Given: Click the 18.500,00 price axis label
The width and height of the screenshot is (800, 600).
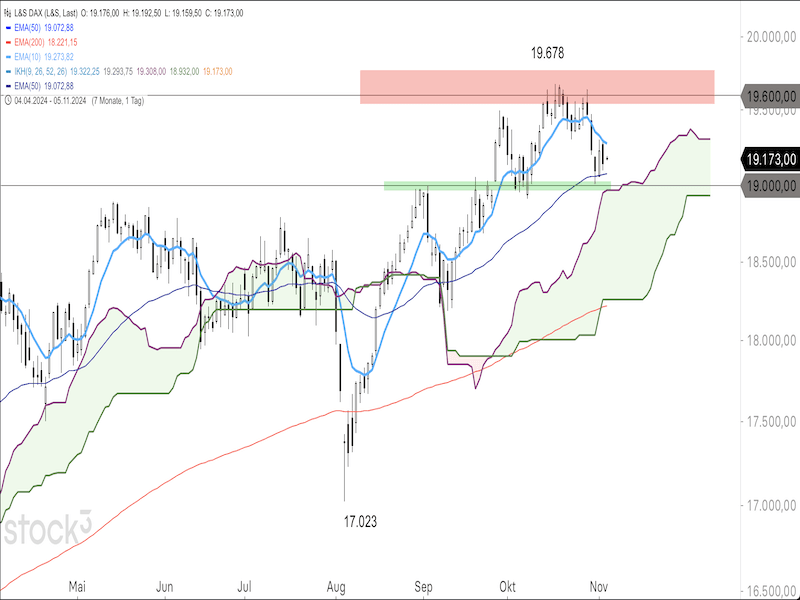Looking at the screenshot, I should pos(770,262).
